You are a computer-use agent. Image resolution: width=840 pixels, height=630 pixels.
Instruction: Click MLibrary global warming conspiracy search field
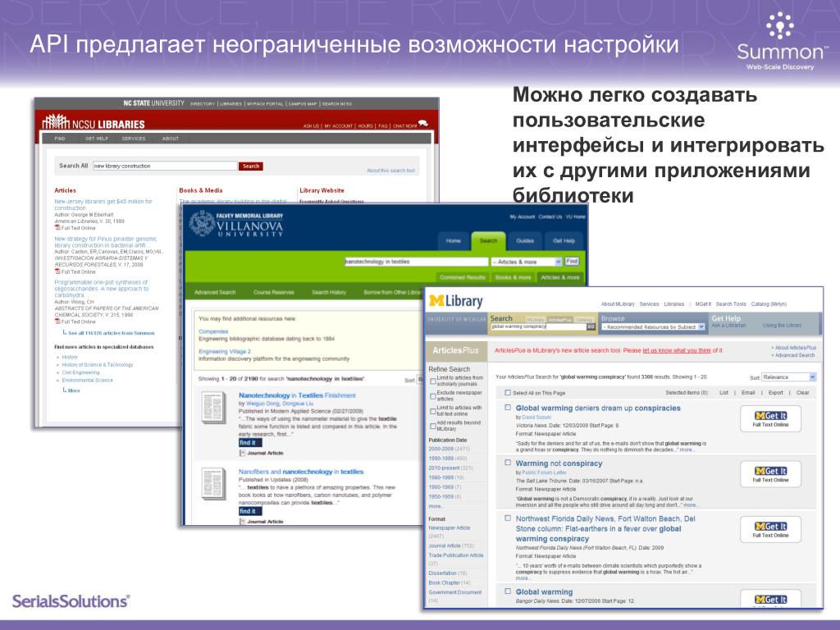tap(538, 326)
